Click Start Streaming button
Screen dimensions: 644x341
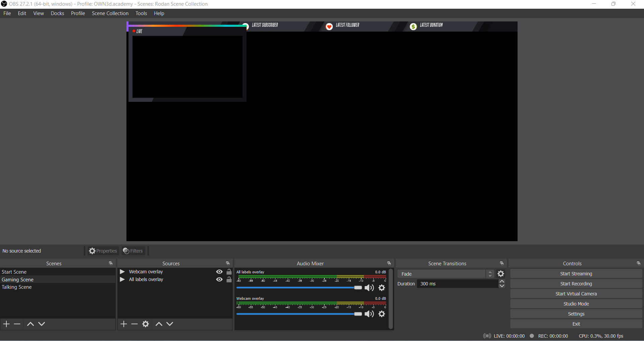(x=576, y=274)
